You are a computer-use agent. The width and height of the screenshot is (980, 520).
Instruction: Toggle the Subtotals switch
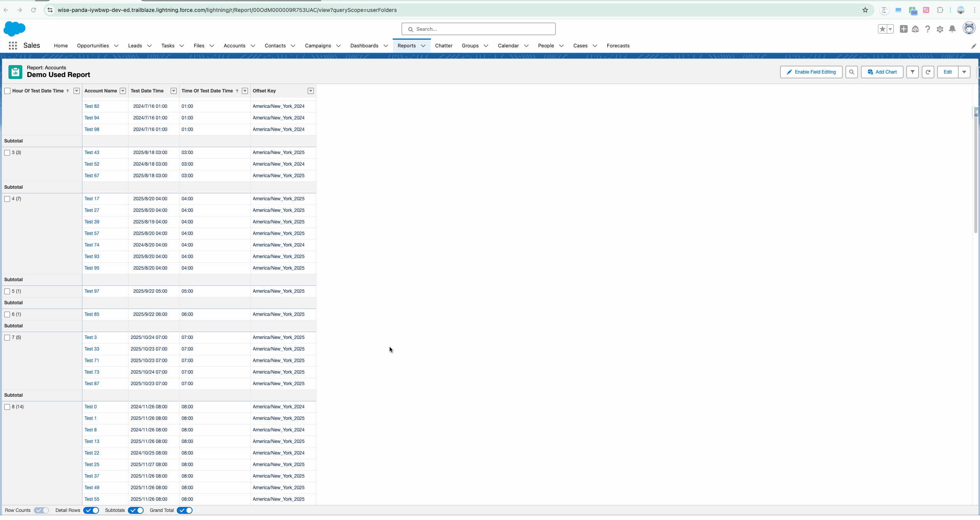pyautogui.click(x=136, y=510)
